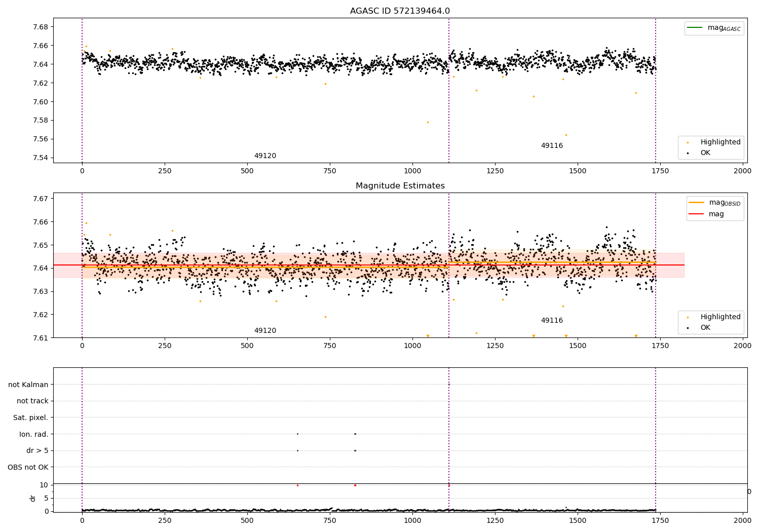The width and height of the screenshot is (760, 532).
Task: Click the 7.54 y-axis tick label
Action: tap(40, 158)
